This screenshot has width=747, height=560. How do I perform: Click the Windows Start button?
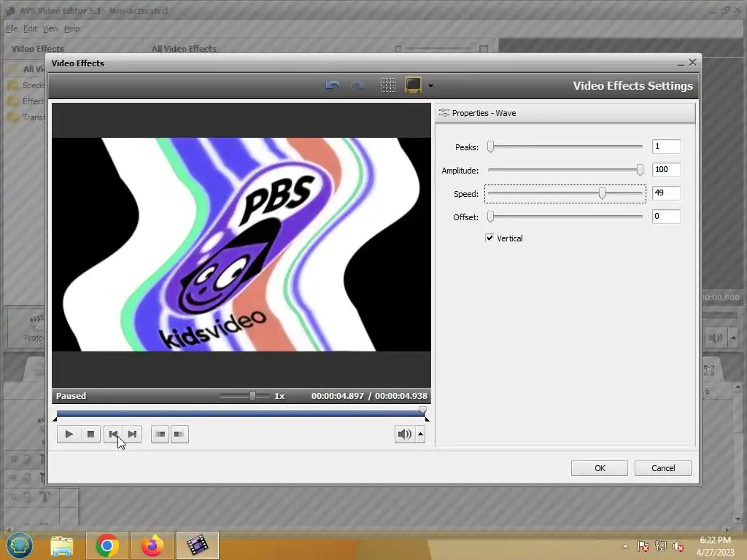point(20,545)
